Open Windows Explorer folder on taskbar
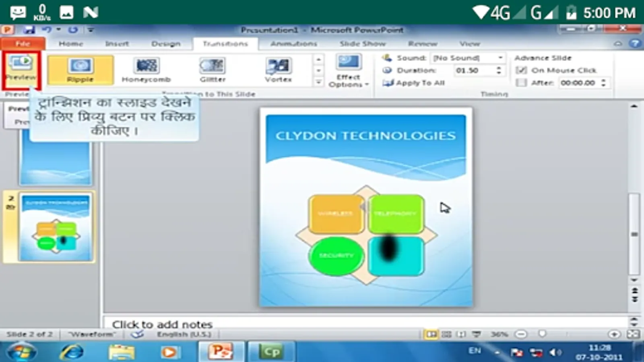The height and width of the screenshot is (362, 644). (x=121, y=352)
